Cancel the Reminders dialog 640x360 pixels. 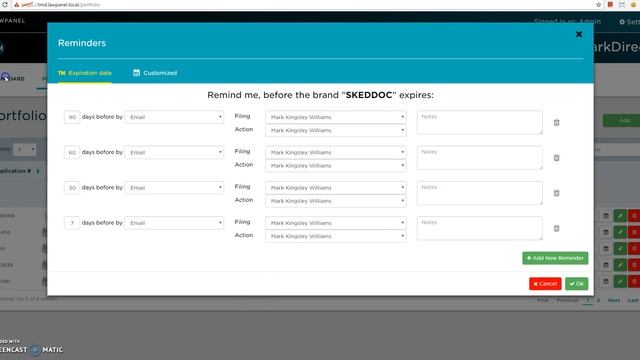click(545, 284)
